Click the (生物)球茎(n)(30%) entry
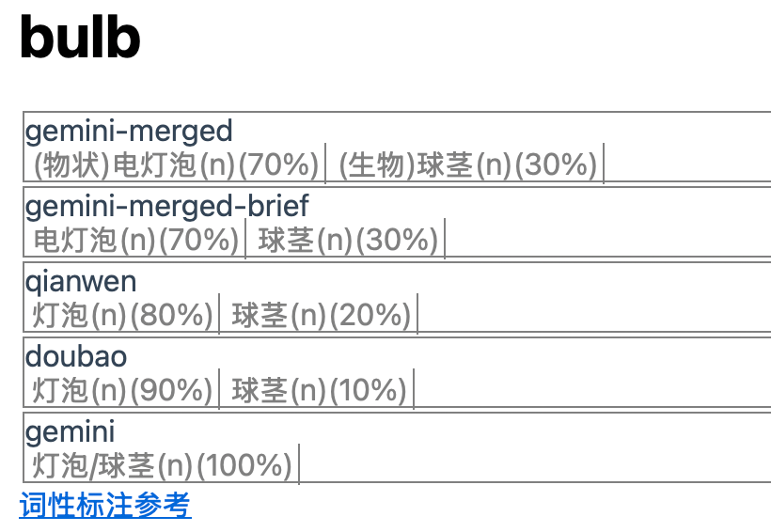This screenshot has height=532, width=771. 467,165
